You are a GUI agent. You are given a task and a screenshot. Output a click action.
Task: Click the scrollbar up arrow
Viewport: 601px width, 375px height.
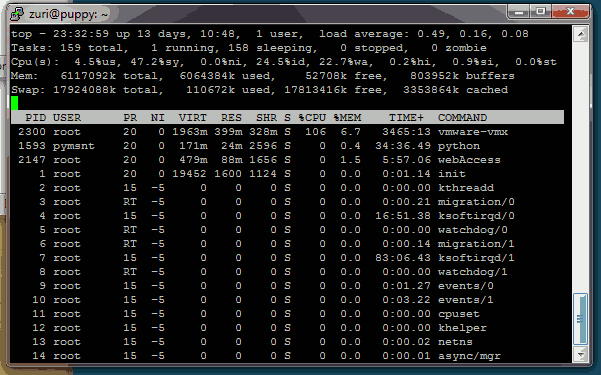tap(581, 35)
